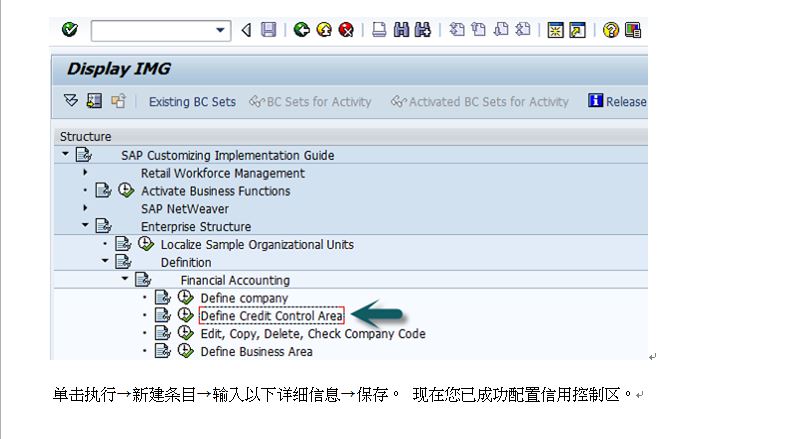The height and width of the screenshot is (439, 794).
Task: Click the Previous Page icon
Action: point(479,30)
